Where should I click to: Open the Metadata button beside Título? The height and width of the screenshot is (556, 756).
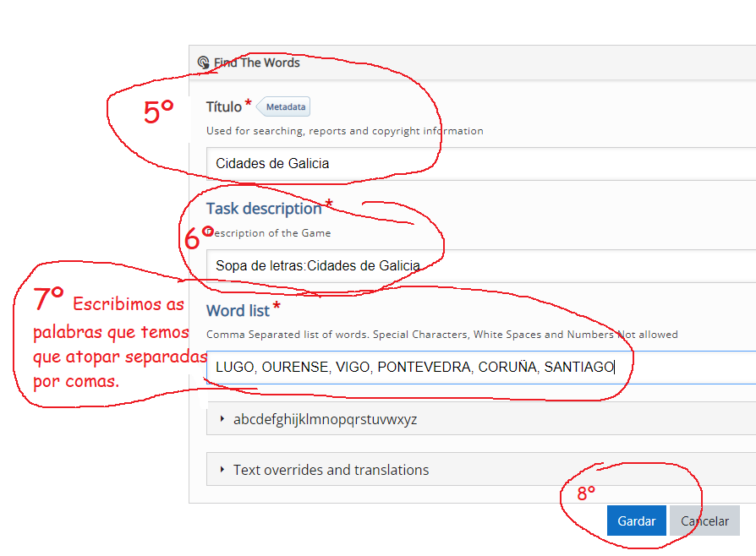(284, 107)
